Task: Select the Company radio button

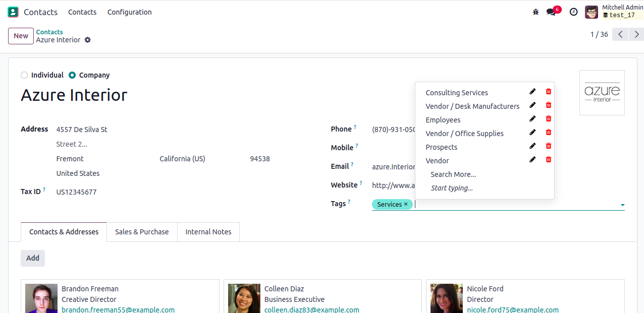Action: (72, 75)
